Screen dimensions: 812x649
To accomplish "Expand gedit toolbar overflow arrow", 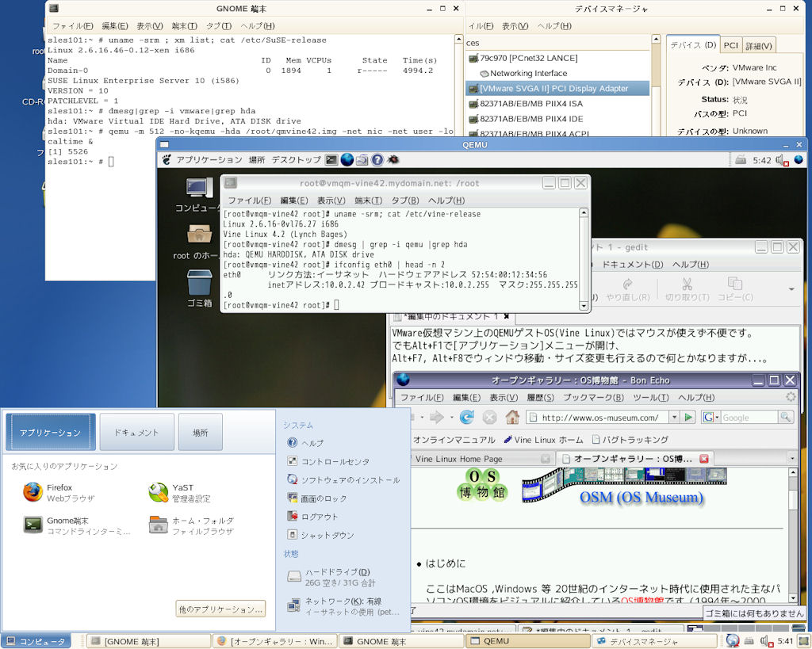I will 791,288.
